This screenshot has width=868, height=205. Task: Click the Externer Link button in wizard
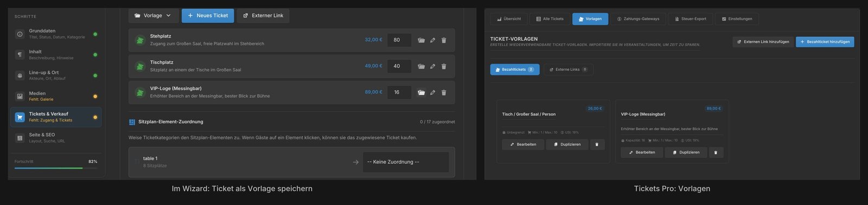pos(263,16)
